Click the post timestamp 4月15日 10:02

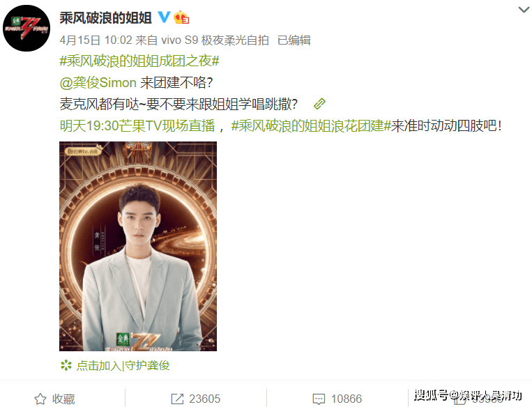(x=96, y=40)
